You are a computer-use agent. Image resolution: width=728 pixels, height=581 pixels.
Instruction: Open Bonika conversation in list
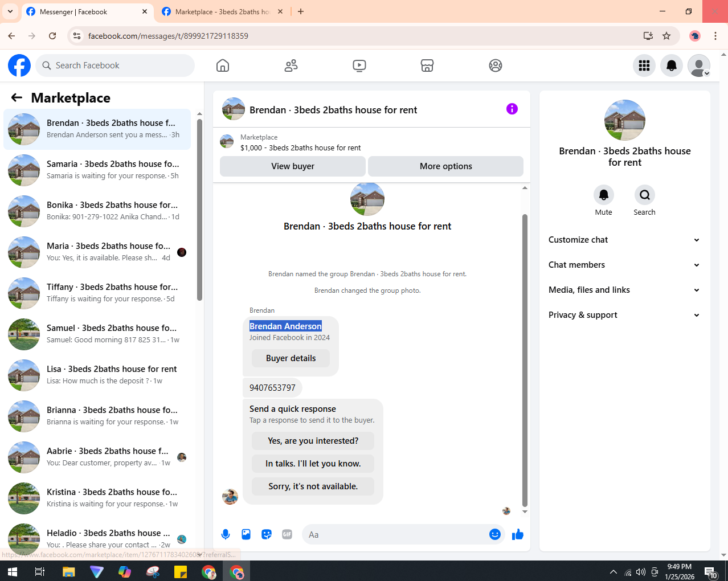[x=97, y=211]
